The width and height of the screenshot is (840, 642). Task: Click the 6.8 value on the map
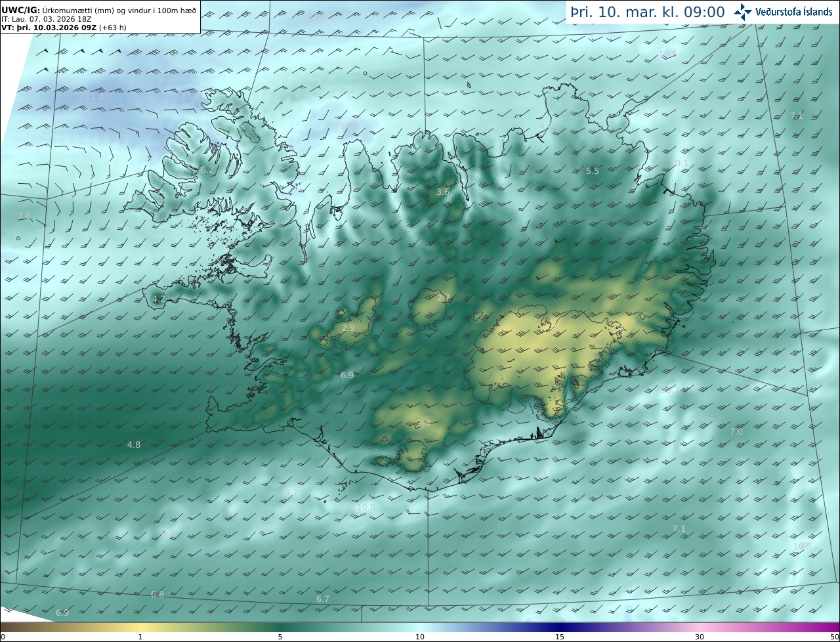point(157,594)
